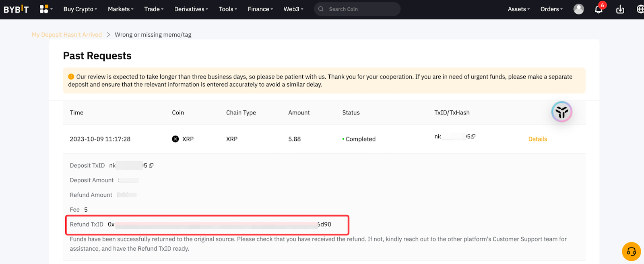Click the Bybit logo
The width and height of the screenshot is (644, 264).
pyautogui.click(x=16, y=9)
